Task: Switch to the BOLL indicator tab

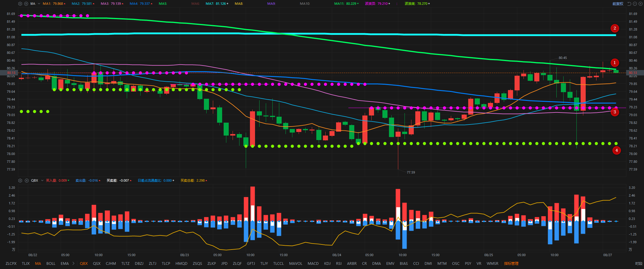Action: [51, 263]
